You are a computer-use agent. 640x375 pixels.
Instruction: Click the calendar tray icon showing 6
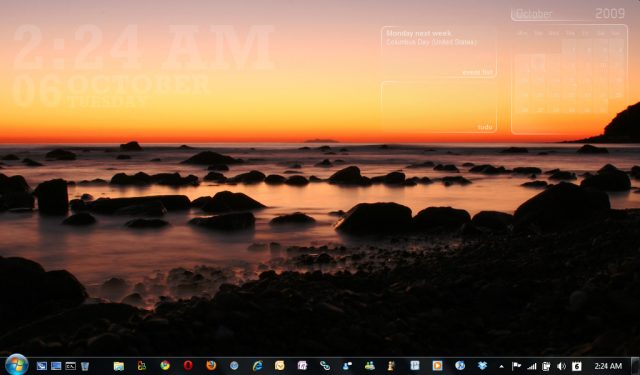(576, 366)
